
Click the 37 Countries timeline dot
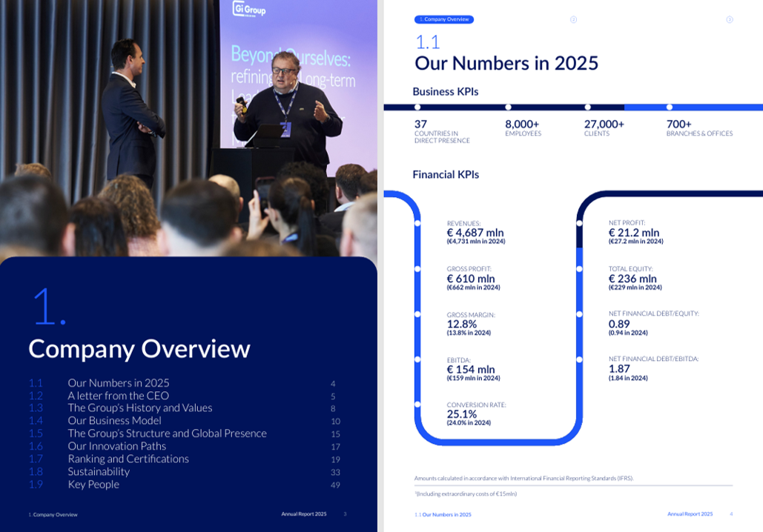[x=417, y=107]
